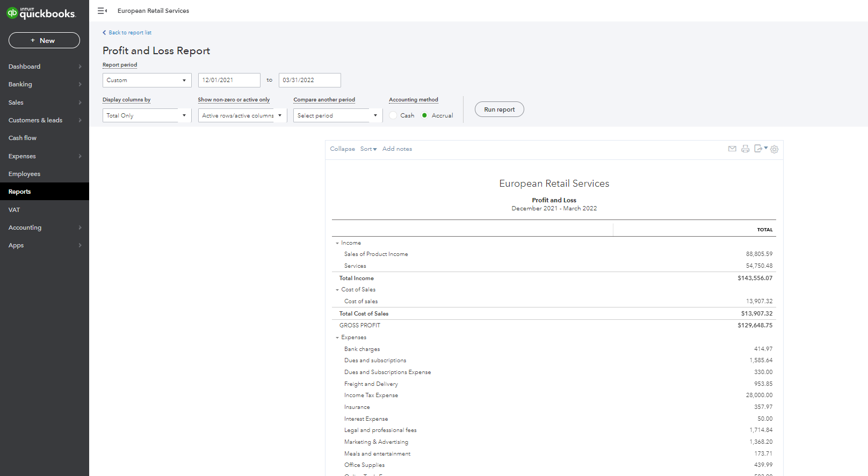Click the Run report button
Screen dimensions: 868x476
(499, 109)
